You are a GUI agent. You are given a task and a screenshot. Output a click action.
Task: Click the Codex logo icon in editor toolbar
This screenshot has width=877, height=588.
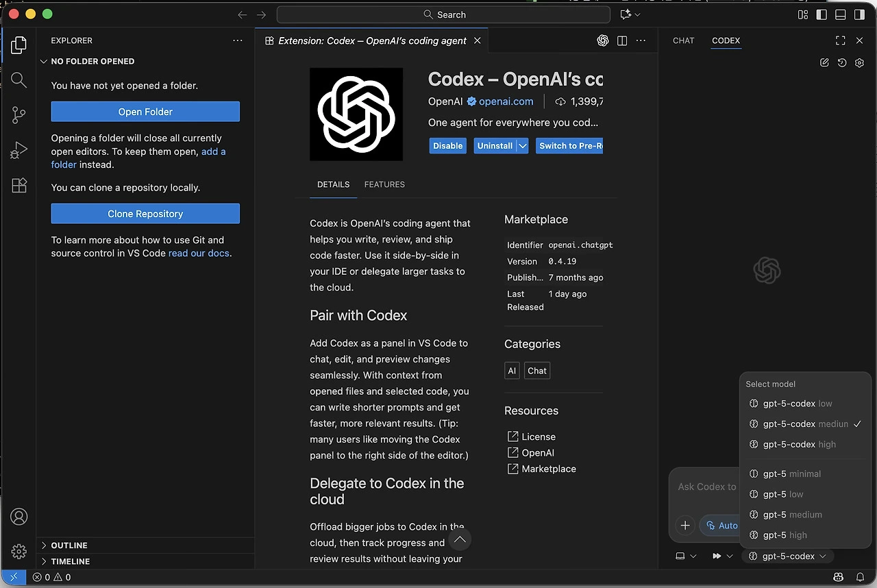[x=603, y=40]
